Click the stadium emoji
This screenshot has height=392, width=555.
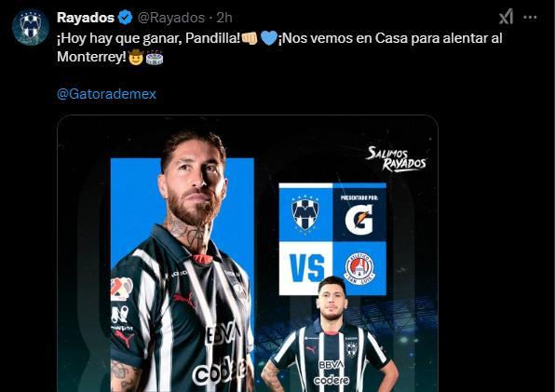click(155, 58)
